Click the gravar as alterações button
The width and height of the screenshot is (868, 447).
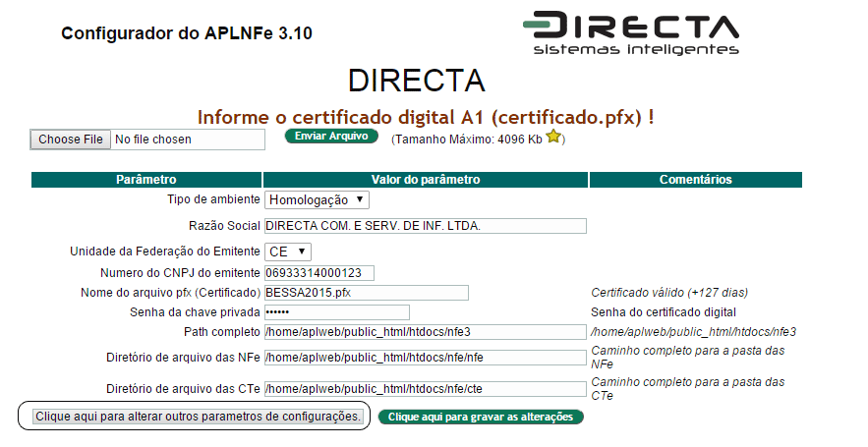[x=481, y=417]
